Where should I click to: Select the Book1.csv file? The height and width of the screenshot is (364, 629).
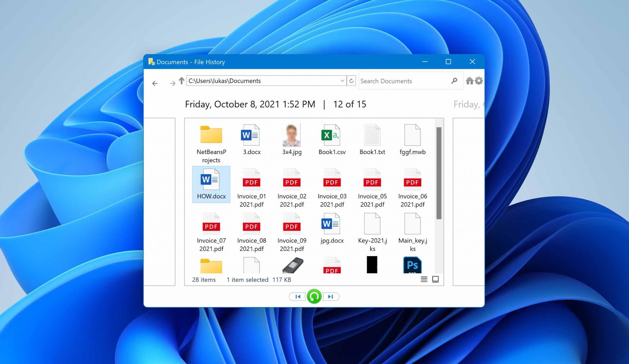pos(332,140)
